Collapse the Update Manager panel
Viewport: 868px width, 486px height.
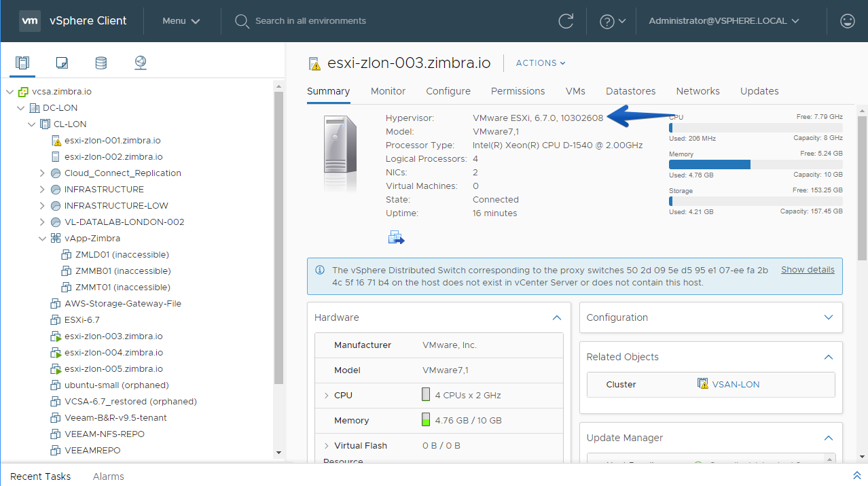[x=828, y=438]
